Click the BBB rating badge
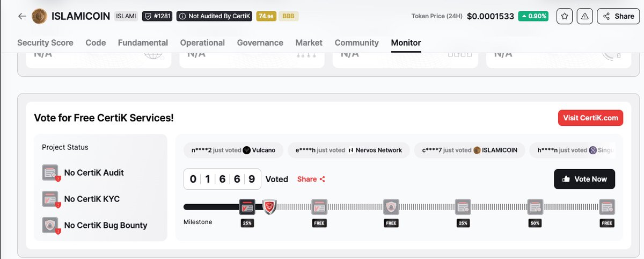Viewport: 644px width, 259px height. [289, 16]
